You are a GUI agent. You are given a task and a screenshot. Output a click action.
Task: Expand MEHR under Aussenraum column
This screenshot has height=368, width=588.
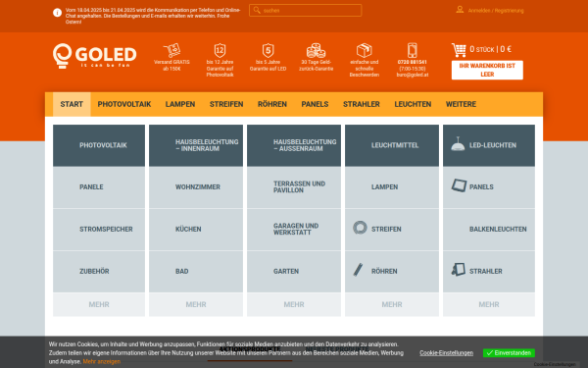point(294,304)
